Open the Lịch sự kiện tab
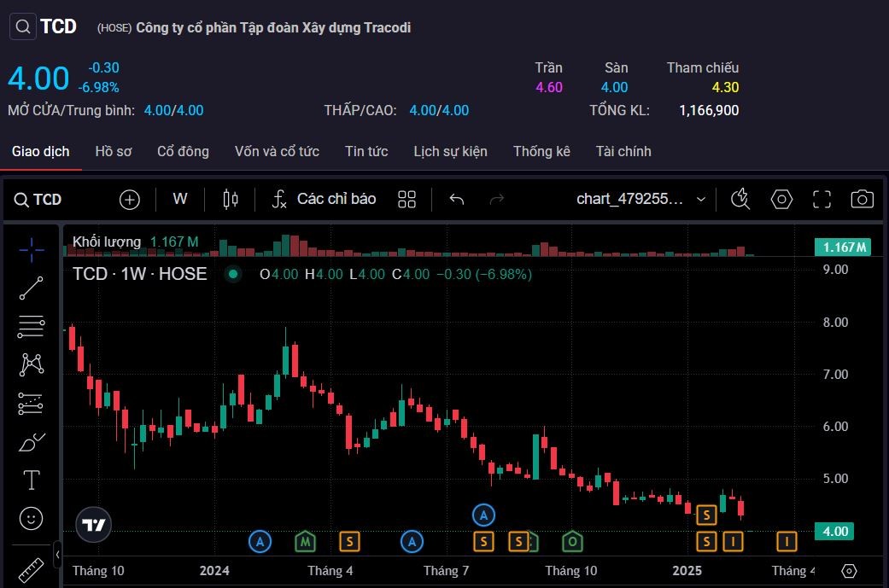 coord(450,152)
